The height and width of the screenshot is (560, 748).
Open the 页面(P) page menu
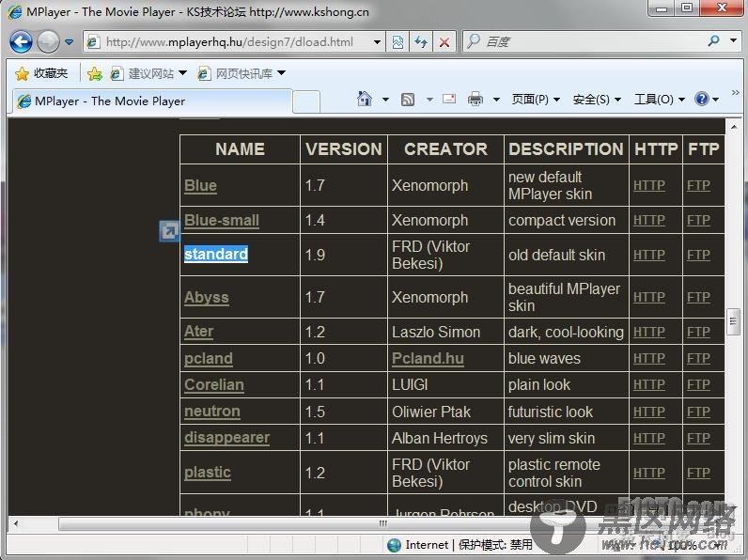[535, 100]
